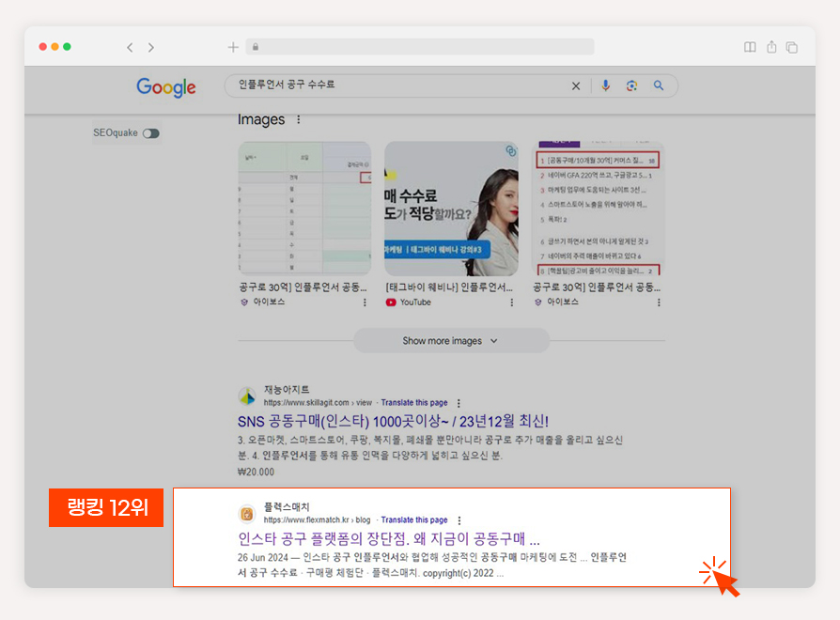
Task: Open a new tab with the plus icon
Action: click(x=233, y=47)
